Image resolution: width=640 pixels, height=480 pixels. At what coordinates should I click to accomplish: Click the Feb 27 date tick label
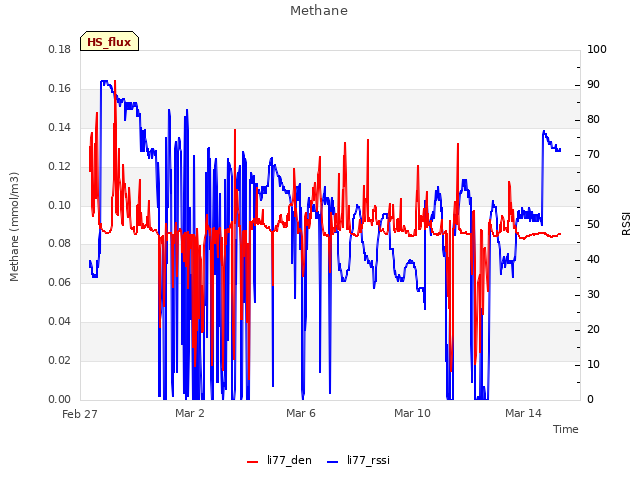click(80, 414)
